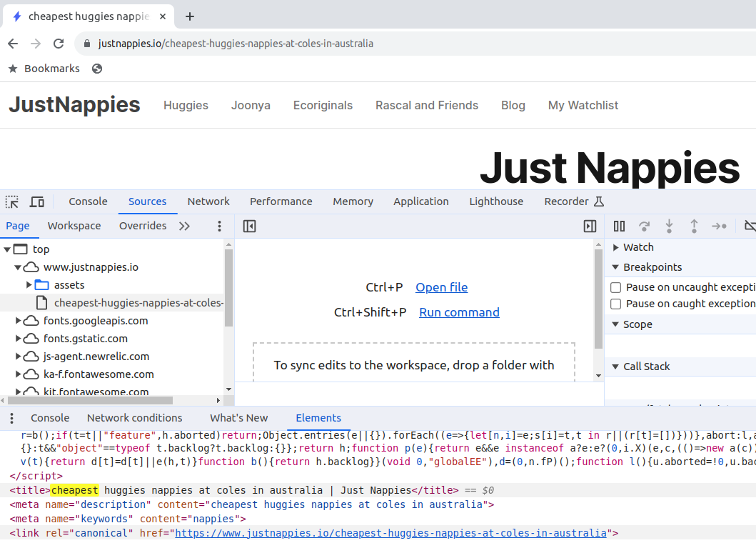This screenshot has width=756, height=543.
Task: Click the Recorder flask icon
Action: click(599, 201)
